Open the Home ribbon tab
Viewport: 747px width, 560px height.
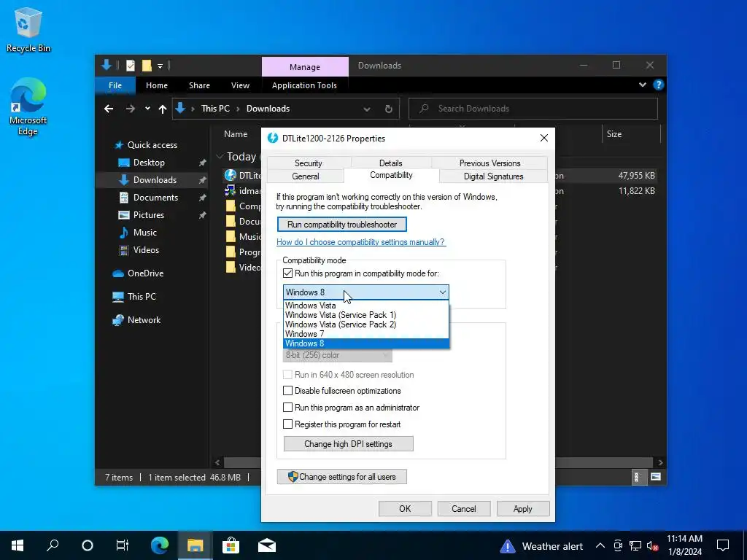coord(157,85)
